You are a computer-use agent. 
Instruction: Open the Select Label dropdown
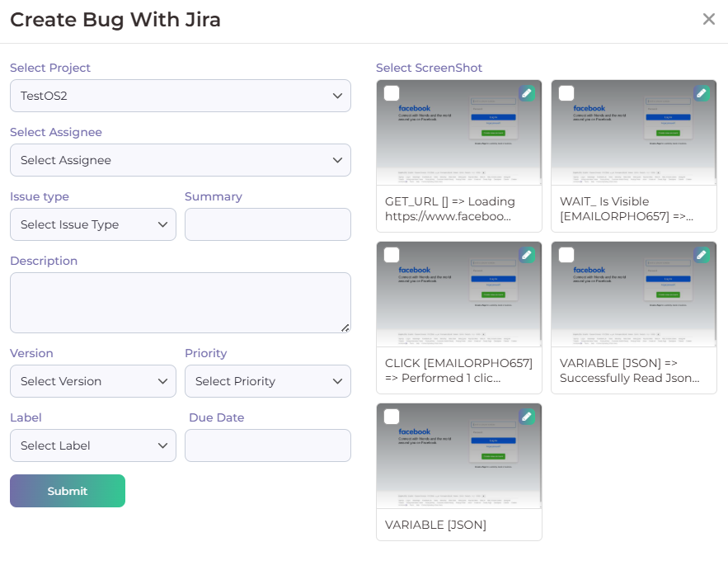[x=92, y=445]
